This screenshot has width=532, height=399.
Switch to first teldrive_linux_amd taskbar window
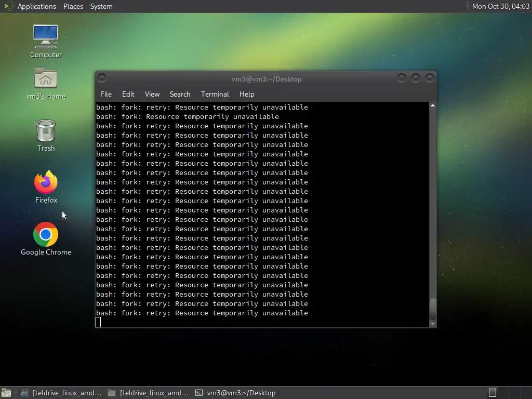(61, 393)
